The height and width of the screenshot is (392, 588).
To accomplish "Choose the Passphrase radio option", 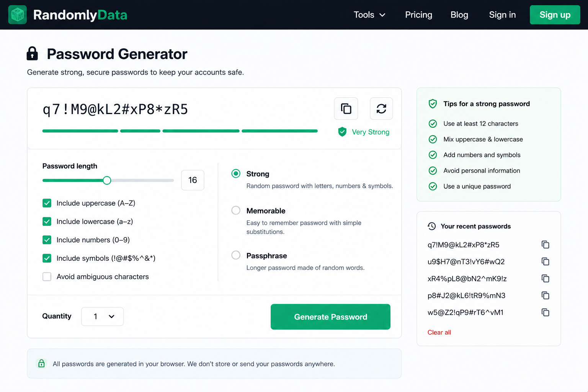I will point(236,255).
